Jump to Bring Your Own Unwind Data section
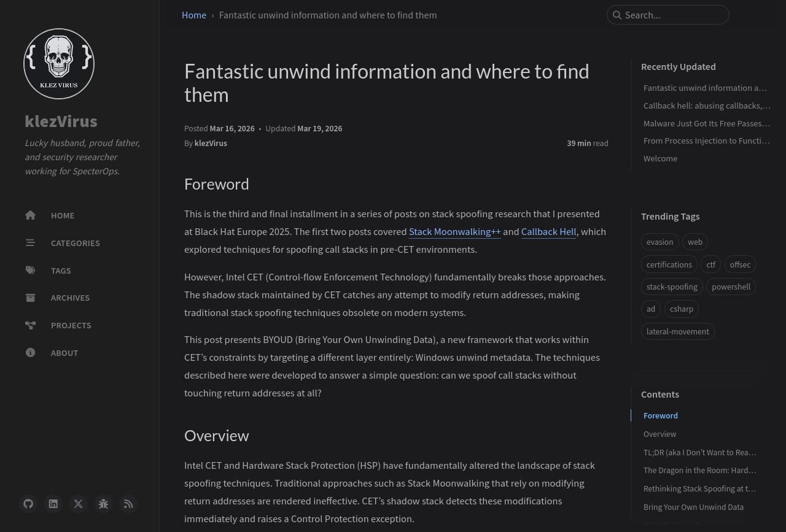The height and width of the screenshot is (532, 786). [693, 507]
